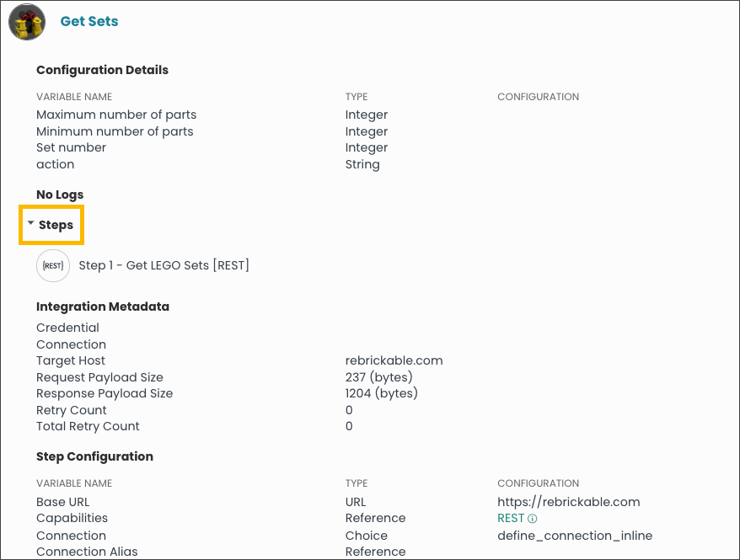Follow the https://rebrickable.com link
Screen dimensions: 740x560
pyautogui.click(x=568, y=501)
